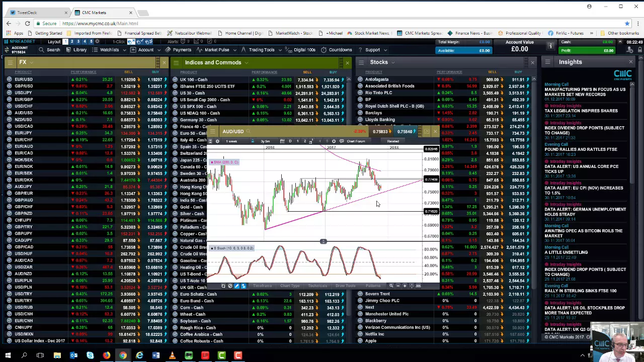The height and width of the screenshot is (362, 644).
Task: Select chart preset 2
Action: (x=305, y=141)
